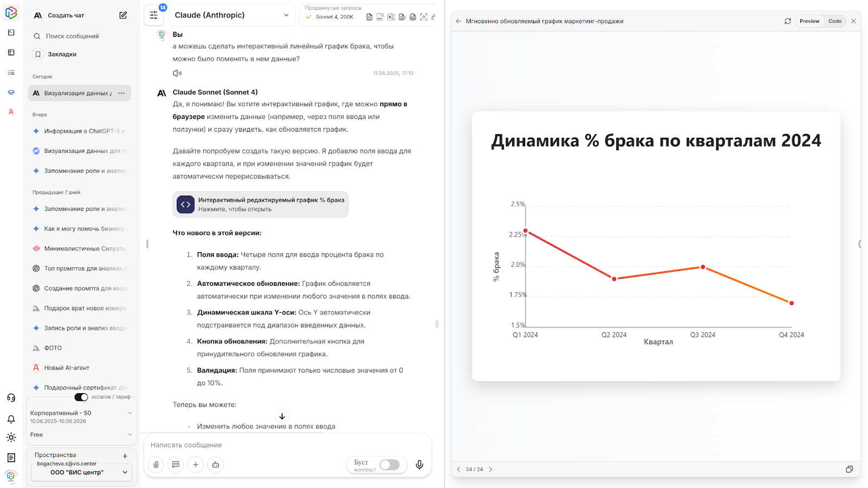Switch to the Code tab
The width and height of the screenshot is (868, 488).
834,21
